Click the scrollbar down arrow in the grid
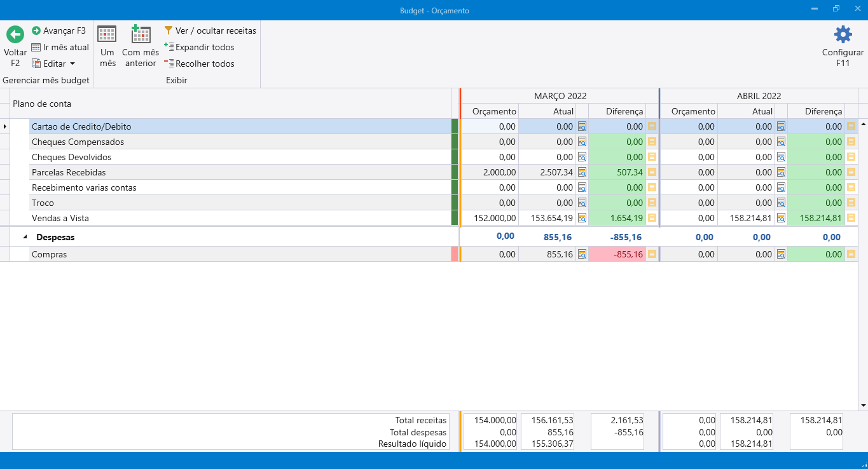The image size is (868, 469). click(x=863, y=405)
